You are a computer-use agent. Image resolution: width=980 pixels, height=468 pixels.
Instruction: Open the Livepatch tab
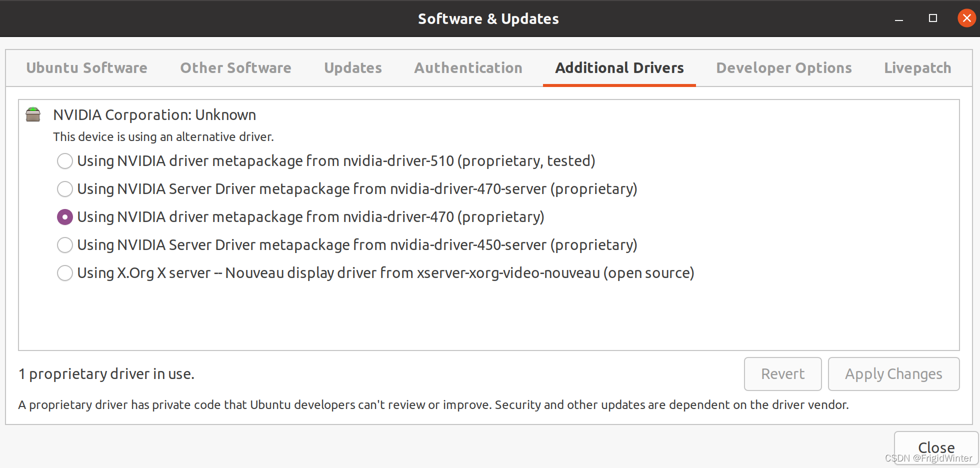click(917, 68)
